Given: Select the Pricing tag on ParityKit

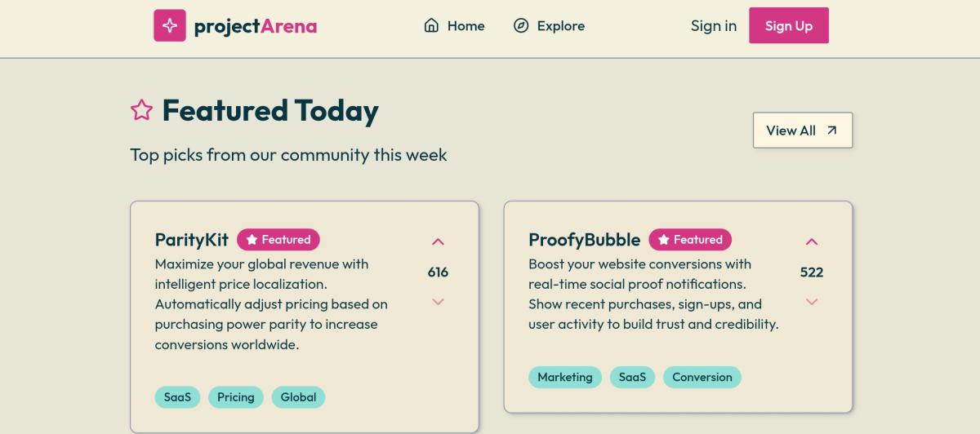Looking at the screenshot, I should 236,397.
